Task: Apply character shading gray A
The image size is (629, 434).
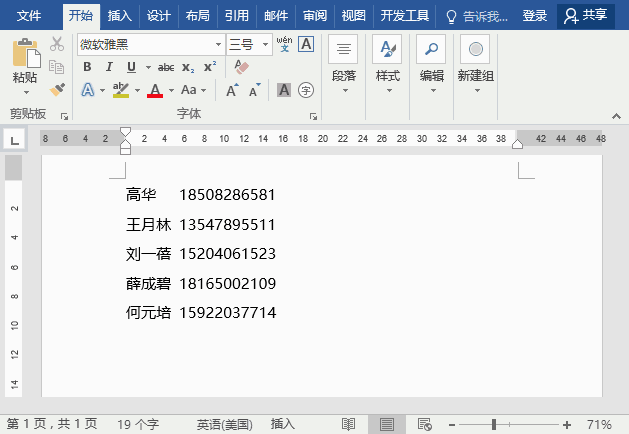Action: pos(284,90)
